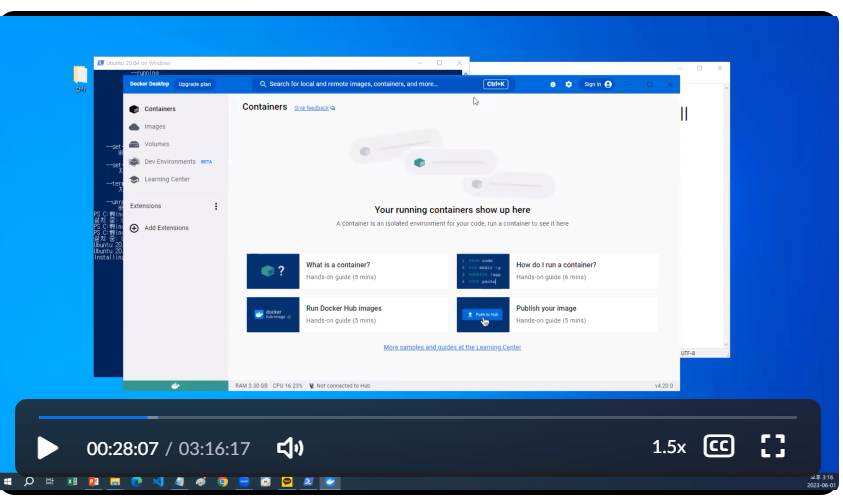Screen dimensions: 843x496
Task: Open the Publish your image guide
Action: tap(558, 315)
